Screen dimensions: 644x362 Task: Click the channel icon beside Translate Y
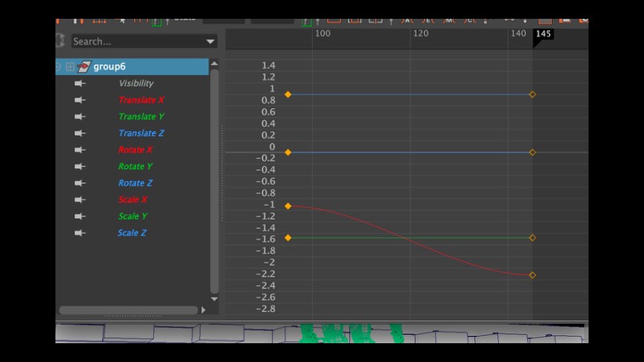80,116
